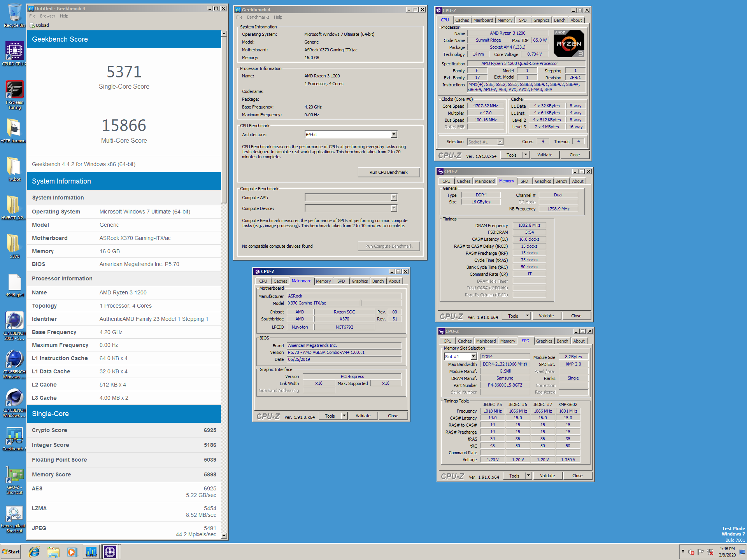Expand Tools arrow in CPU-Z SPD window
Viewport: 747px width, 560px height.
(x=528, y=476)
